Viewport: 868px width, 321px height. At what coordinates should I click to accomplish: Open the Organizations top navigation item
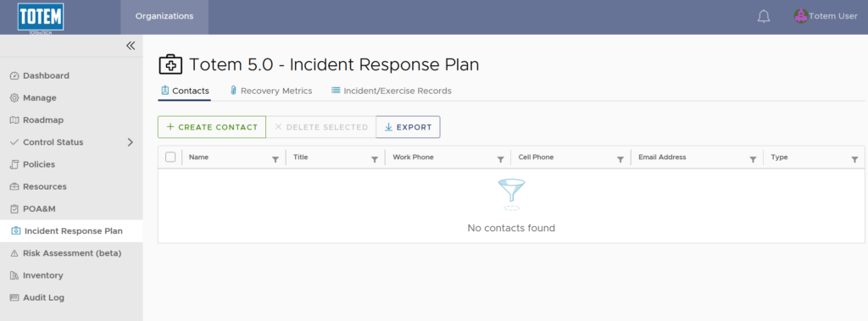[x=164, y=17]
